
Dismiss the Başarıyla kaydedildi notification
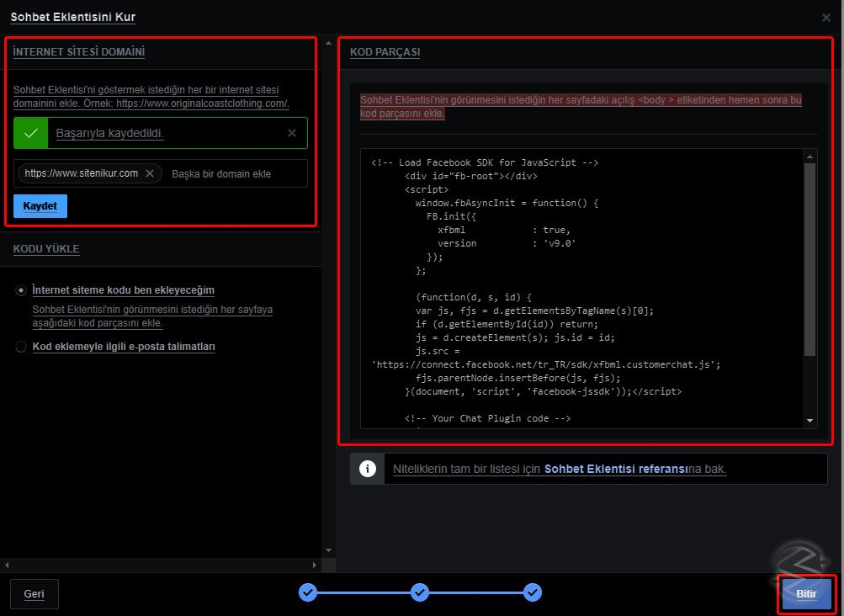tap(291, 132)
